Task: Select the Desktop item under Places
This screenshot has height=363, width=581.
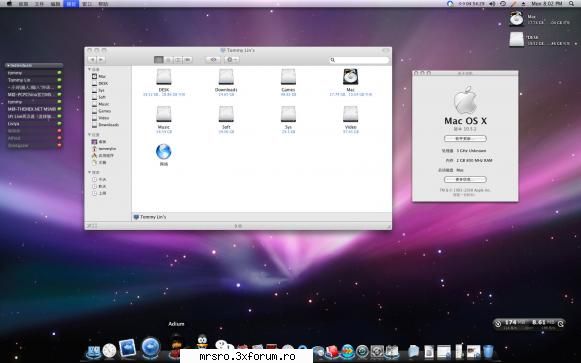Action: click(x=99, y=142)
